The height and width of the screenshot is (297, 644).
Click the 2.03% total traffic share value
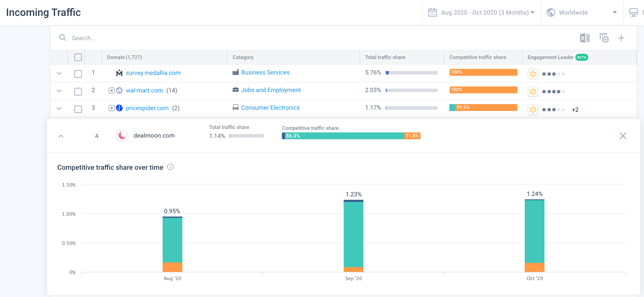pyautogui.click(x=373, y=90)
